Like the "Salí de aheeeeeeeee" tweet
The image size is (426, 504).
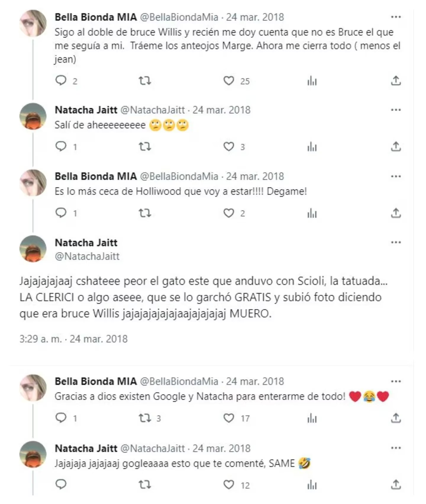(229, 146)
